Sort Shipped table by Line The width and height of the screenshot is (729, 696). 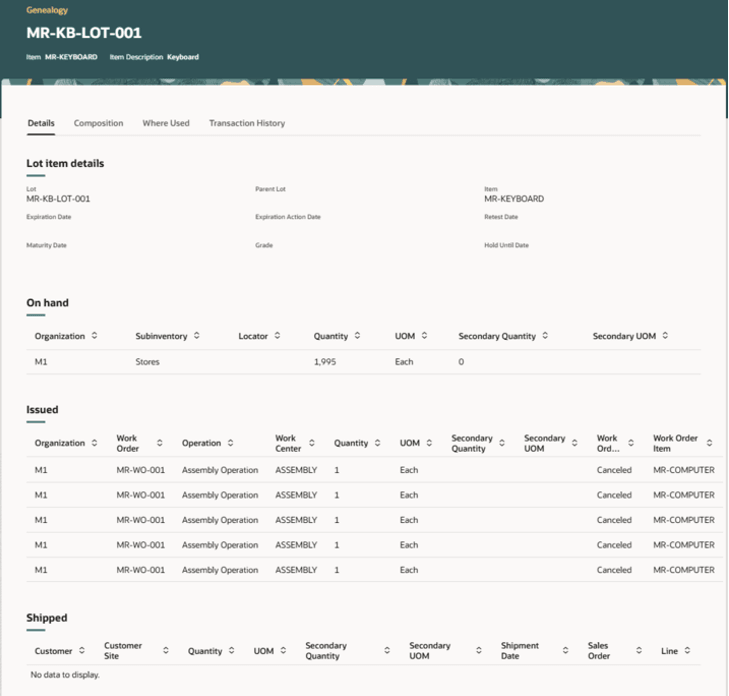coord(687,650)
